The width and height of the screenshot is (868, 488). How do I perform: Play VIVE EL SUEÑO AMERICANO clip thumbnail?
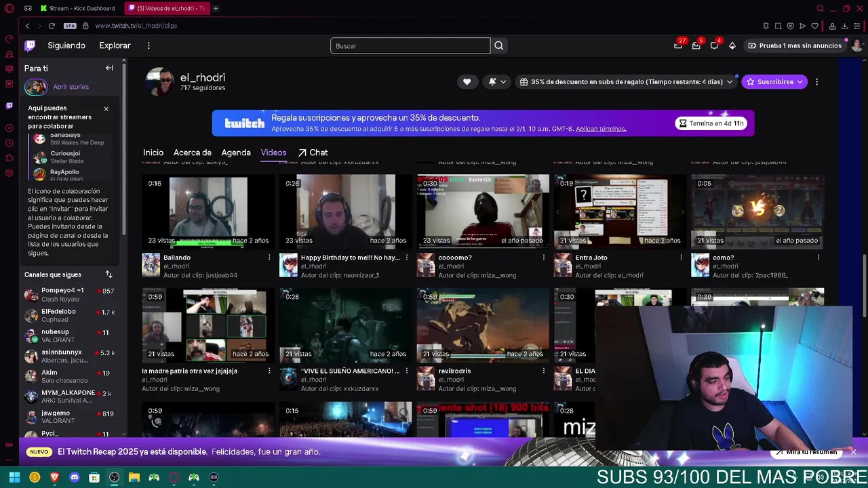pos(345,325)
